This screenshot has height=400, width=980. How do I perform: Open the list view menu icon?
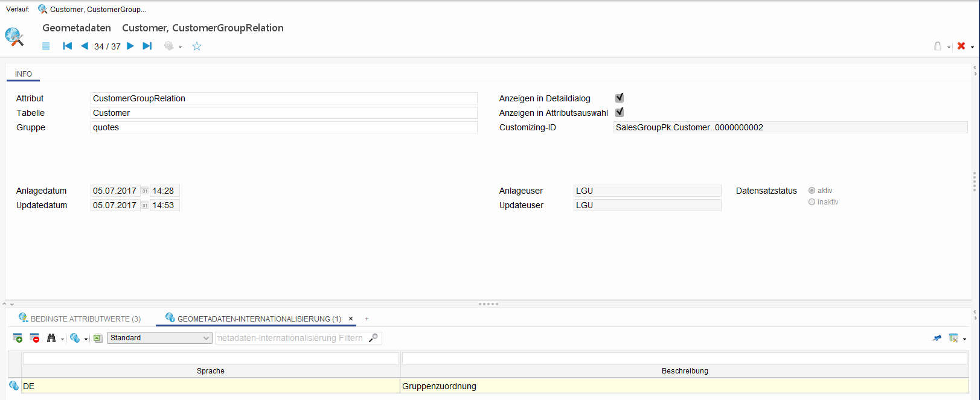[x=46, y=46]
